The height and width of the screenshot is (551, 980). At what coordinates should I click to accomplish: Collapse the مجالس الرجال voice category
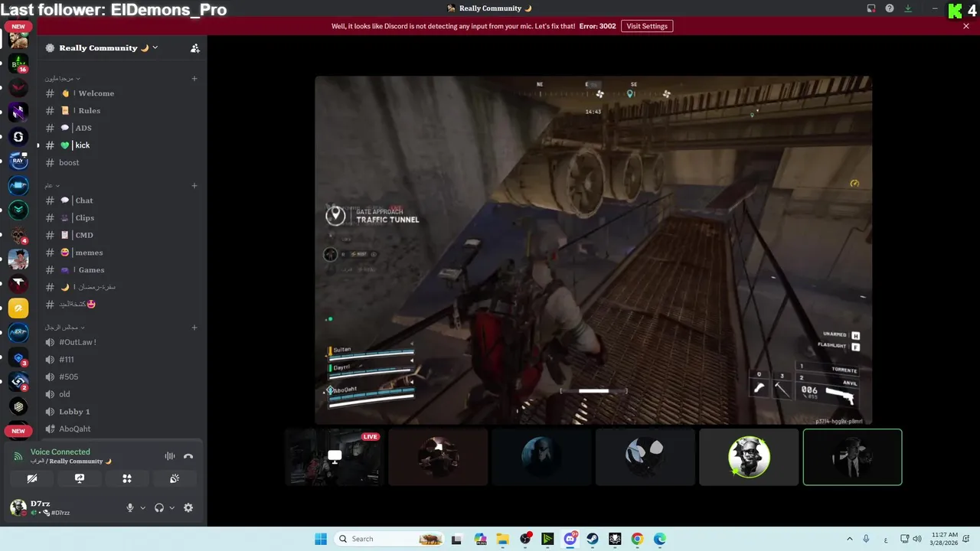(x=64, y=328)
